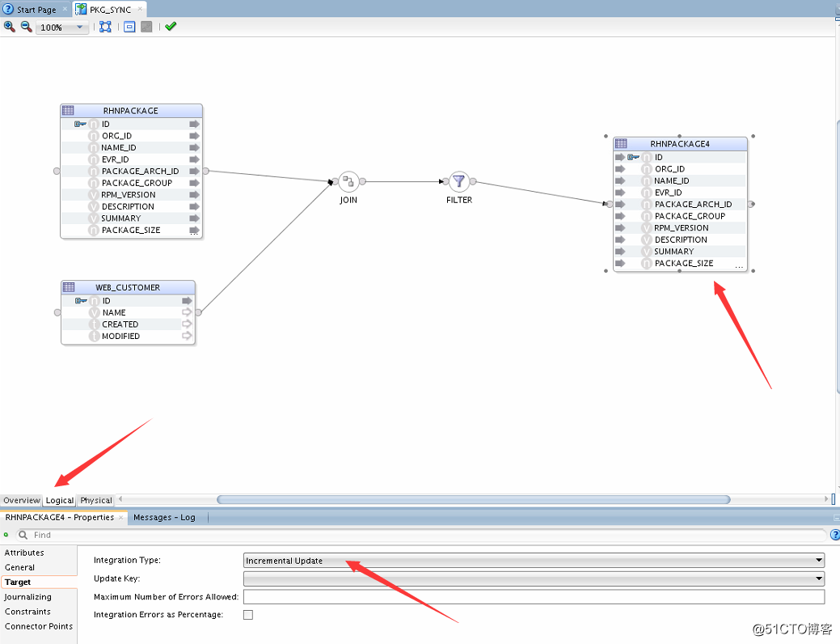Click the horizontal canvas scrollbar
This screenshot has height=644, width=840.
[474, 500]
